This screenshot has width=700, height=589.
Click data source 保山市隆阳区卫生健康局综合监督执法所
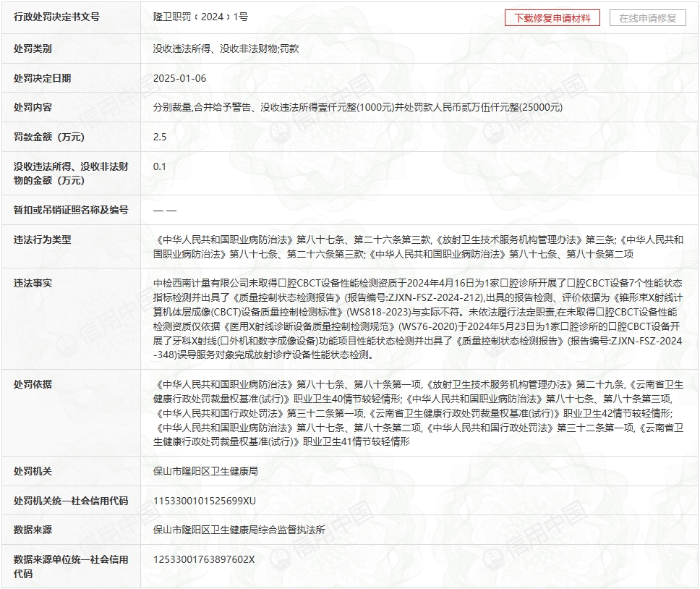[x=239, y=530]
